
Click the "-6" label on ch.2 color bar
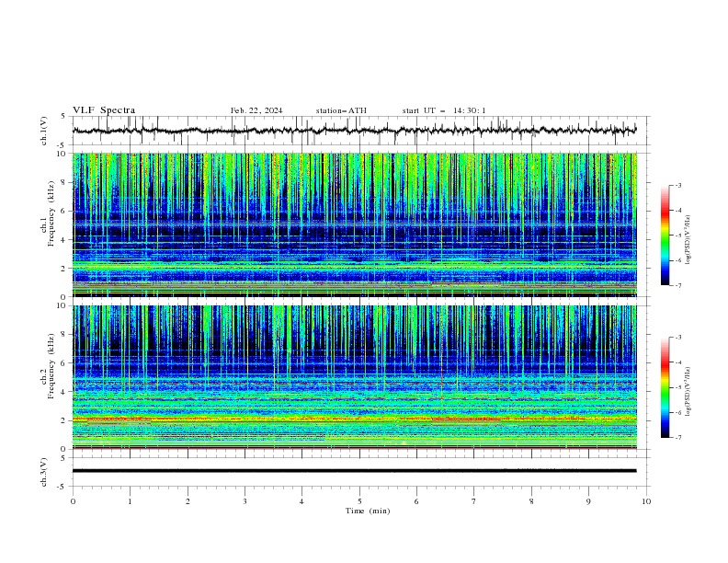pos(678,412)
